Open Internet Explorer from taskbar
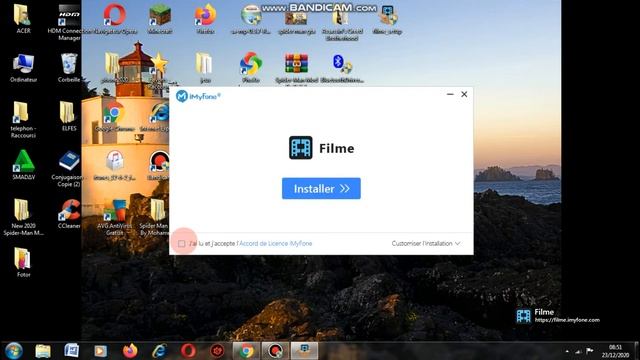 coord(159,351)
